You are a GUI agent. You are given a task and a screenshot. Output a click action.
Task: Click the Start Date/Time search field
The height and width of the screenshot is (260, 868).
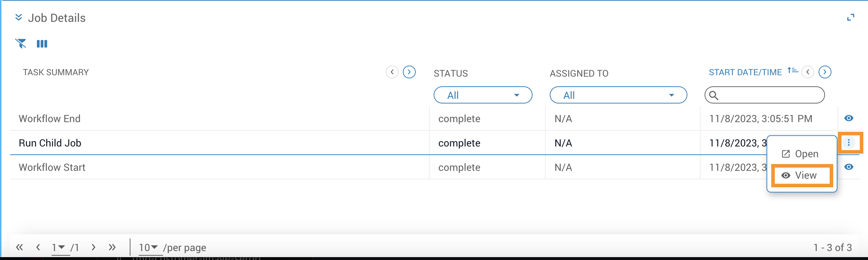click(x=771, y=95)
